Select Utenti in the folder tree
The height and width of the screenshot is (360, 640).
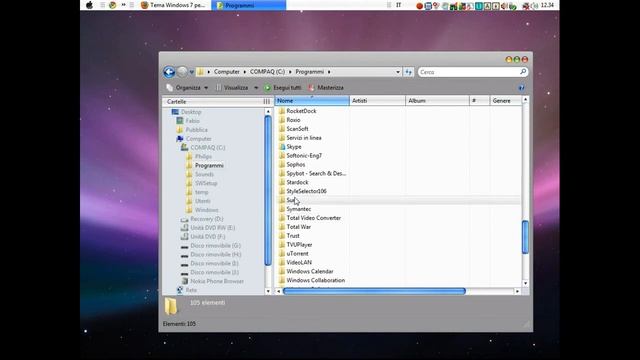pos(202,201)
